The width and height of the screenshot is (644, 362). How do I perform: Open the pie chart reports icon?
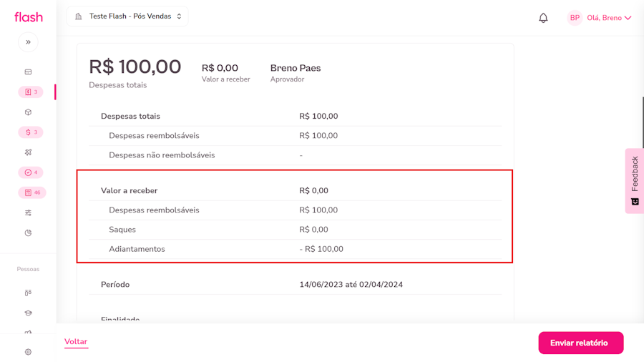[x=28, y=233]
